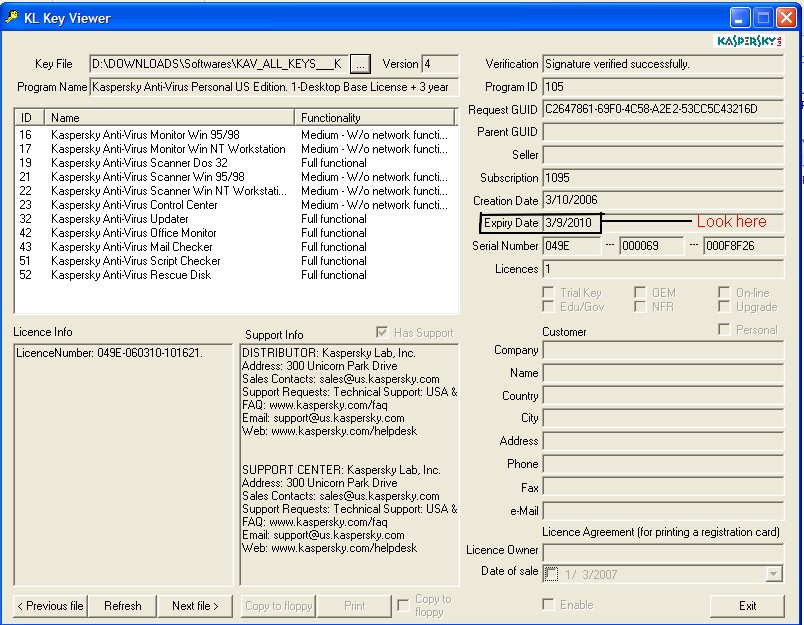Select row Kaspersky Anti-Virus Office Monitor
This screenshot has width=804, height=625.
coord(234,233)
